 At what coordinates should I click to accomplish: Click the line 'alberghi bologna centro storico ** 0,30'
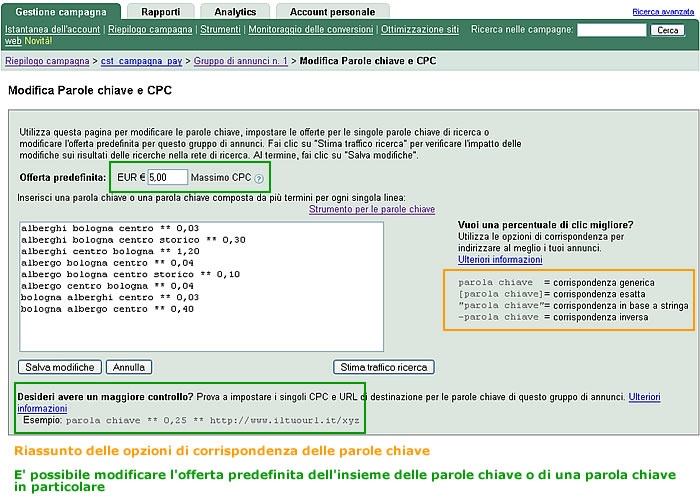133,240
